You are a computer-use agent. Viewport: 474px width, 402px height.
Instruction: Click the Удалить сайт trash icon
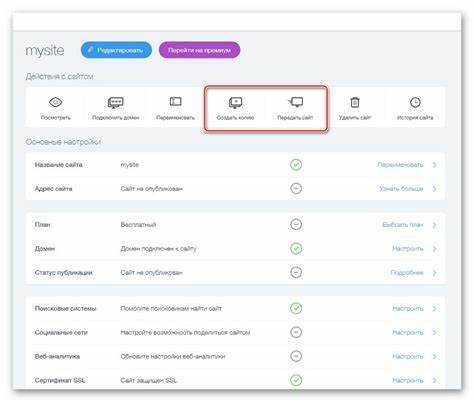(x=355, y=102)
